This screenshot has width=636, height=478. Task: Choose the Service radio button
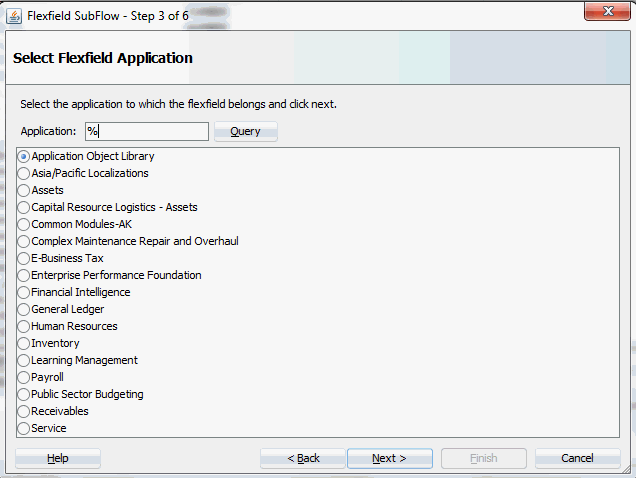click(x=24, y=428)
